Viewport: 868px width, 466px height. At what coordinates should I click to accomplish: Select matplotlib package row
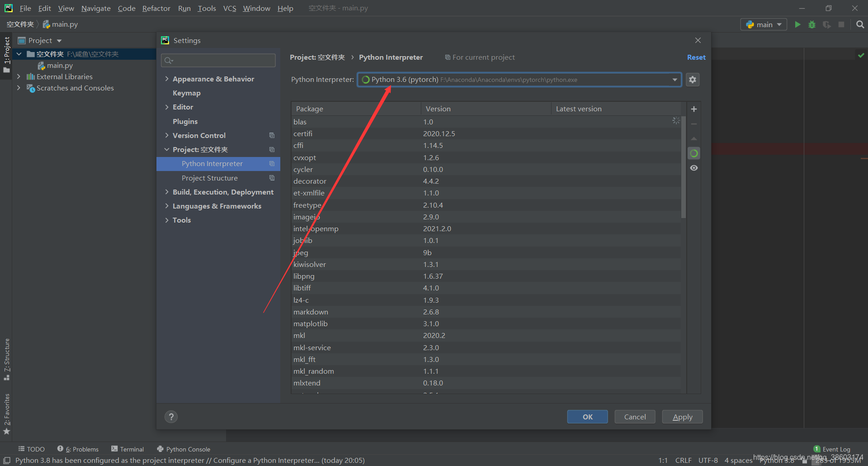(486, 323)
